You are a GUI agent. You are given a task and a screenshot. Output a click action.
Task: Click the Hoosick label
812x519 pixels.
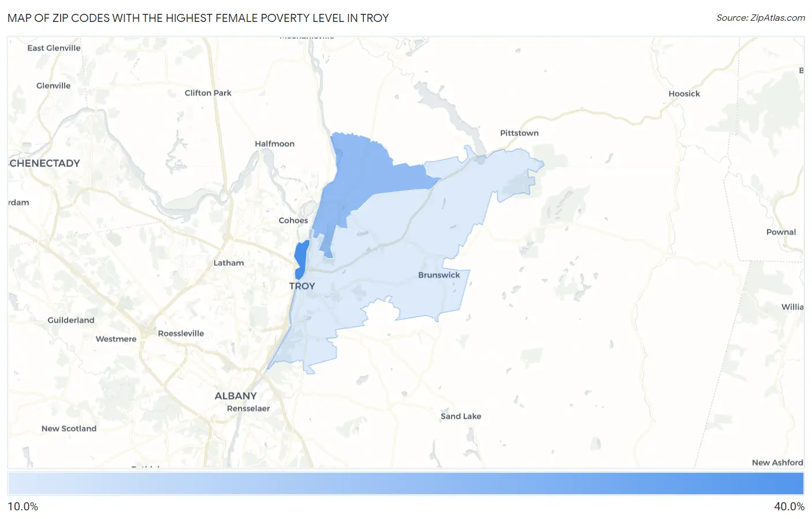(x=684, y=94)
